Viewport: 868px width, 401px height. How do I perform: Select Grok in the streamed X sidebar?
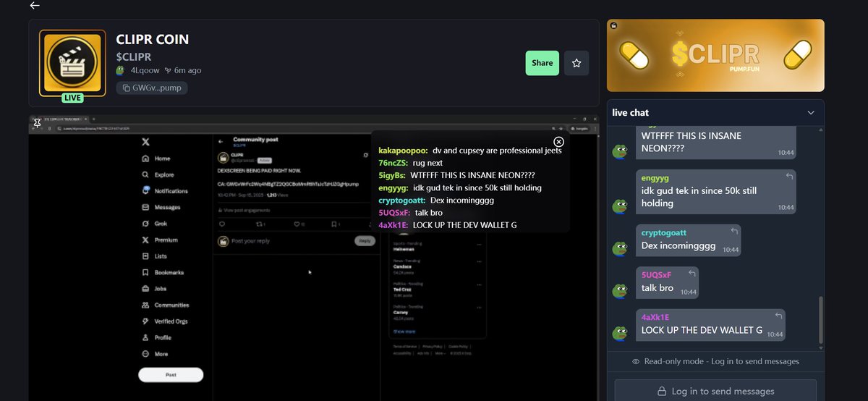tap(155, 224)
